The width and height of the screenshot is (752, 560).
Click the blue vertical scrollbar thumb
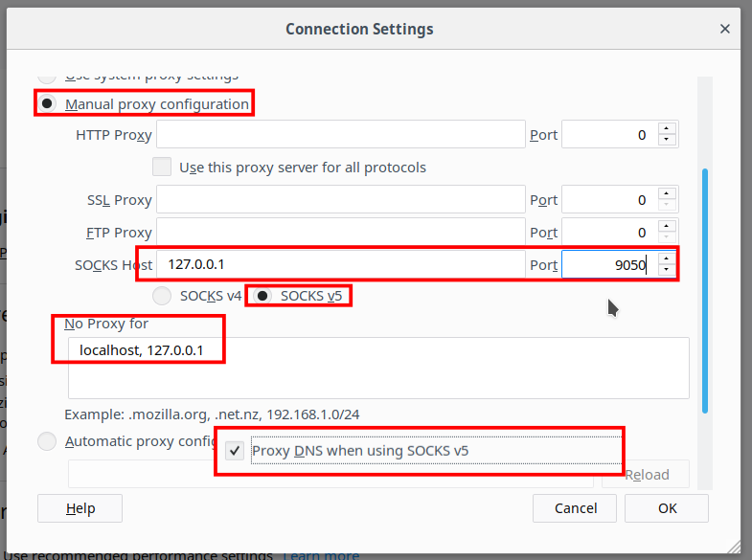point(705,290)
